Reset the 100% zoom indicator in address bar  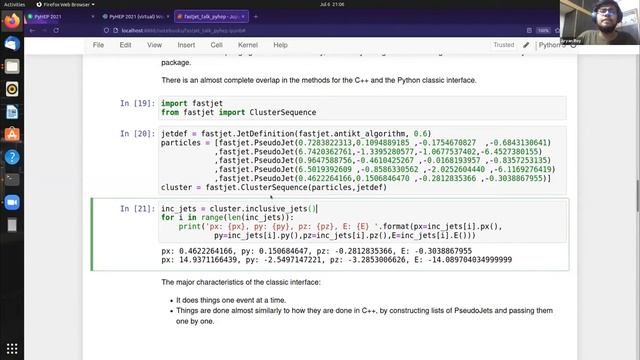[543, 31]
